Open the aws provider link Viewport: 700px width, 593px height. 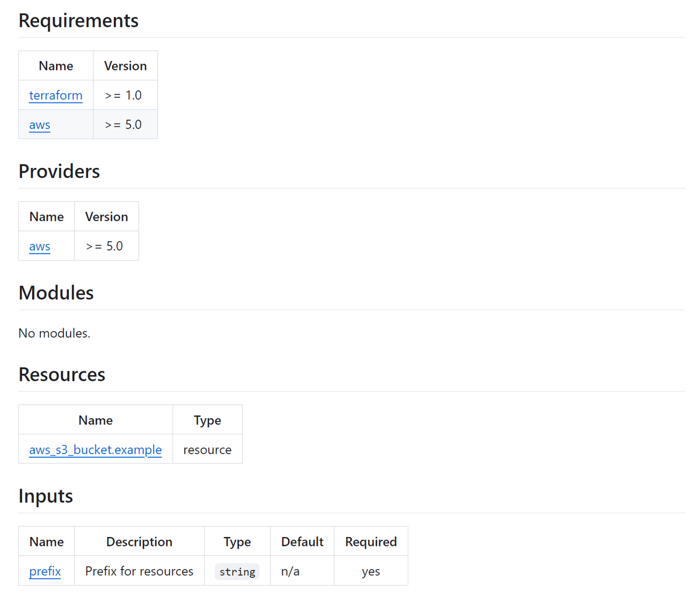tap(39, 246)
